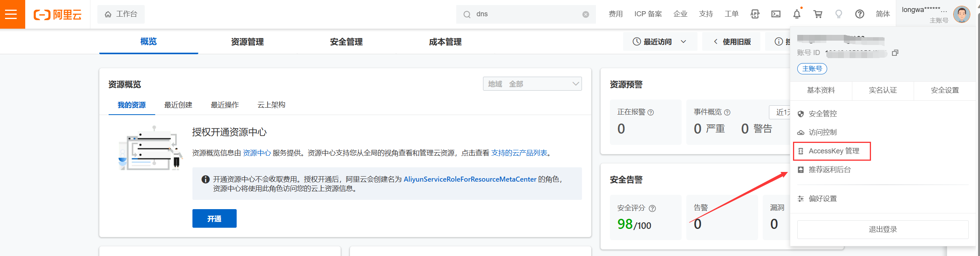This screenshot has height=256, width=980.
Task: Switch to 最近操作 sub-tab
Action: [225, 105]
